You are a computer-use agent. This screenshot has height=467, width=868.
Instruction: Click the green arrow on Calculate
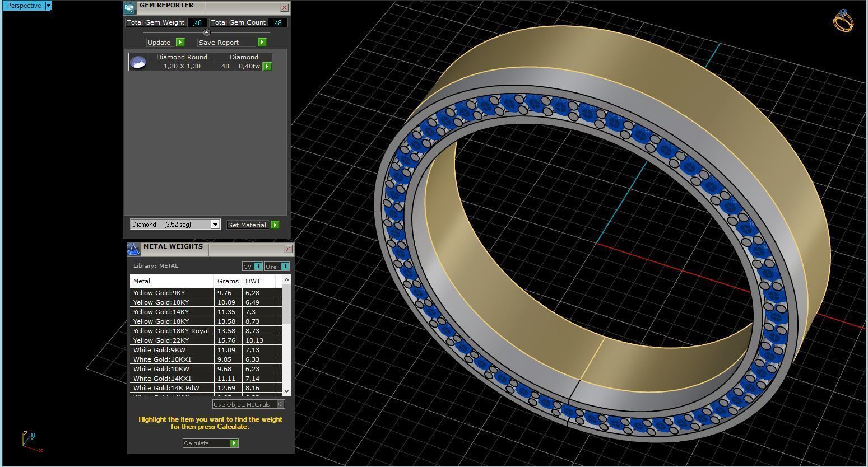click(234, 443)
